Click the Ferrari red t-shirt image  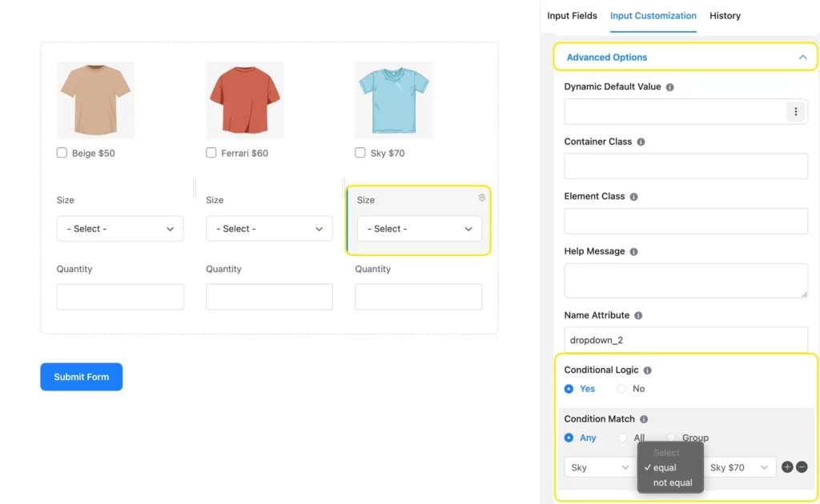pyautogui.click(x=245, y=100)
